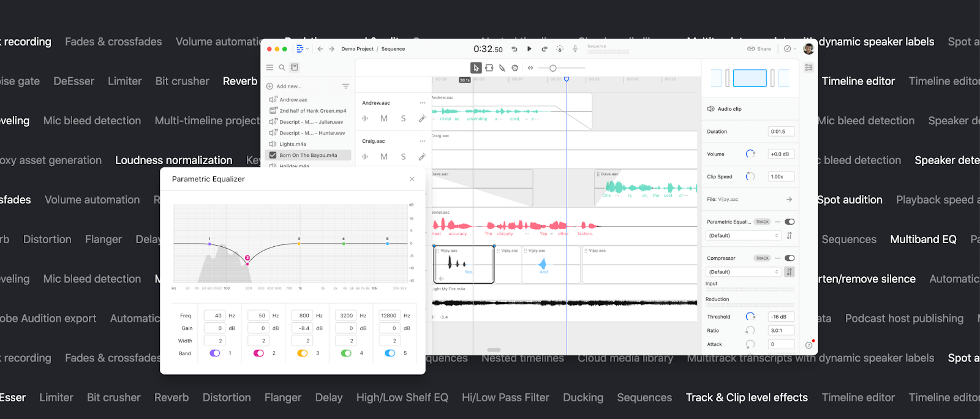Uncheck Born On The Bayou.m4a checkbox

pyautogui.click(x=273, y=155)
